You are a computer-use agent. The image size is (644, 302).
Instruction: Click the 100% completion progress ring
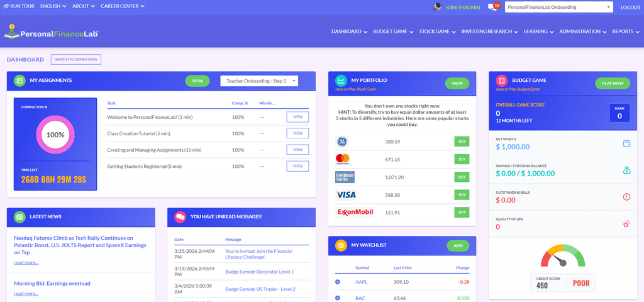pyautogui.click(x=55, y=135)
